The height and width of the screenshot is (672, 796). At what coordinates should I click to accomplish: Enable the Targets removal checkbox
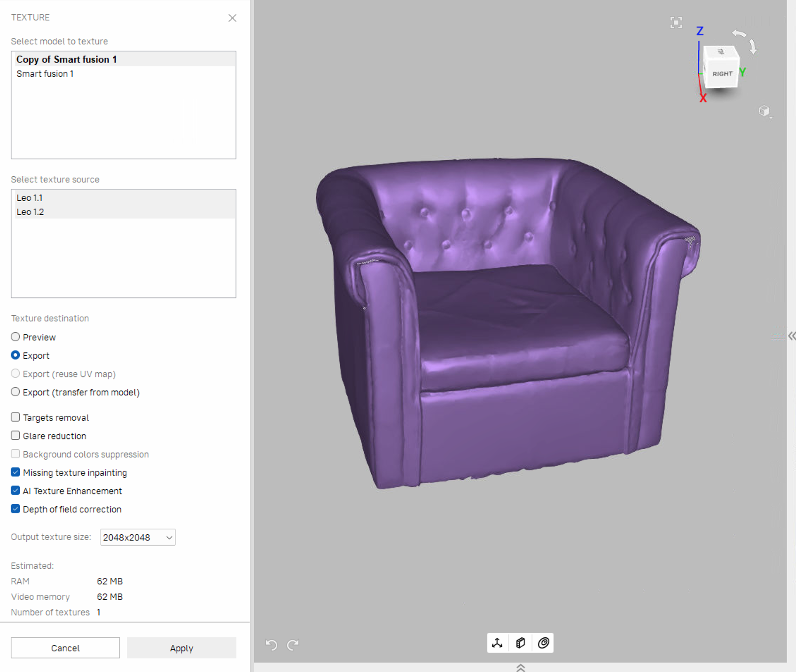16,417
